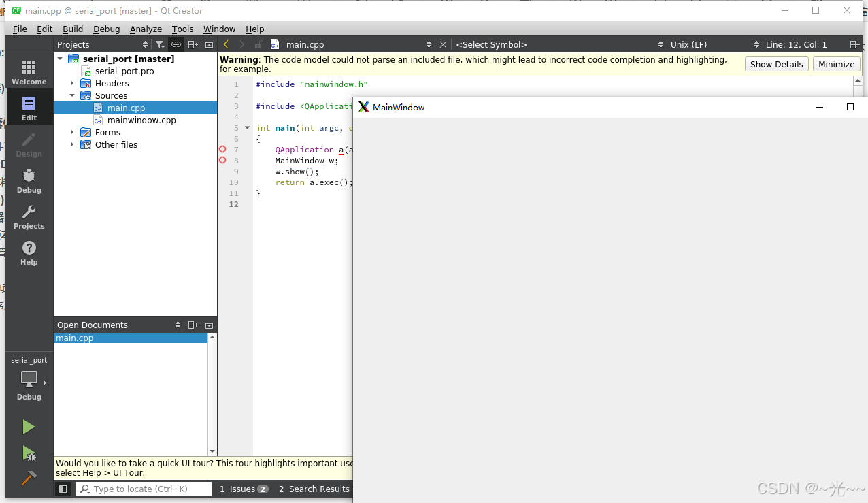Switch to Edit mode in sidebar
The width and height of the screenshot is (868, 503).
click(29, 108)
